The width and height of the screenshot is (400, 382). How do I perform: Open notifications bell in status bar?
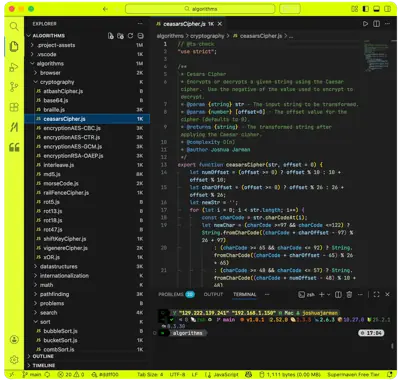point(390,375)
